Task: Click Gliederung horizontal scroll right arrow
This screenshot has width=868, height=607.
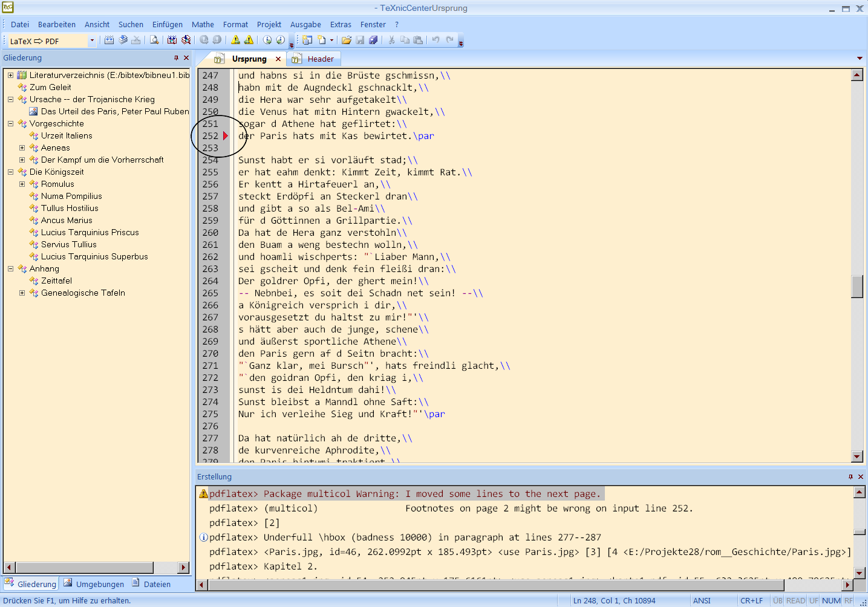Action: [x=183, y=567]
